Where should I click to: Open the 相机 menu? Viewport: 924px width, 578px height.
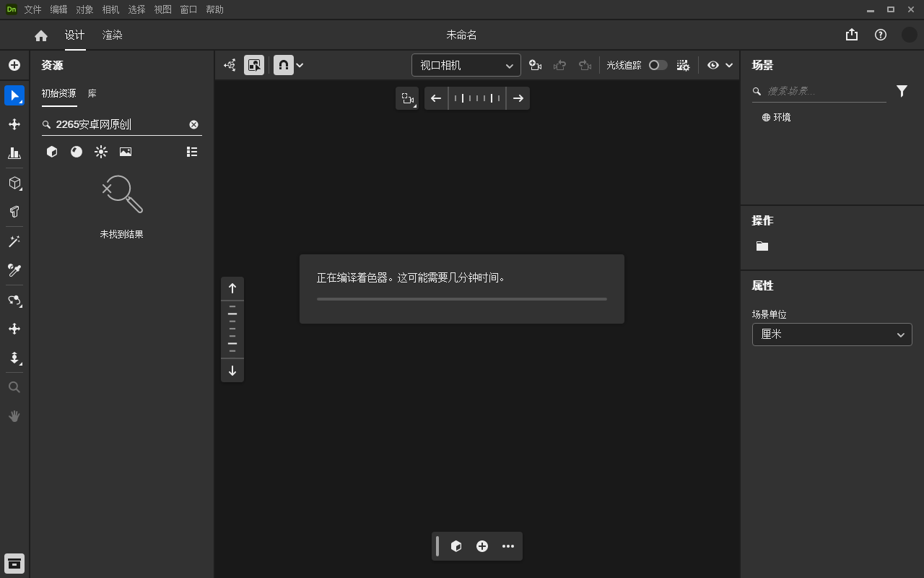pyautogui.click(x=110, y=9)
